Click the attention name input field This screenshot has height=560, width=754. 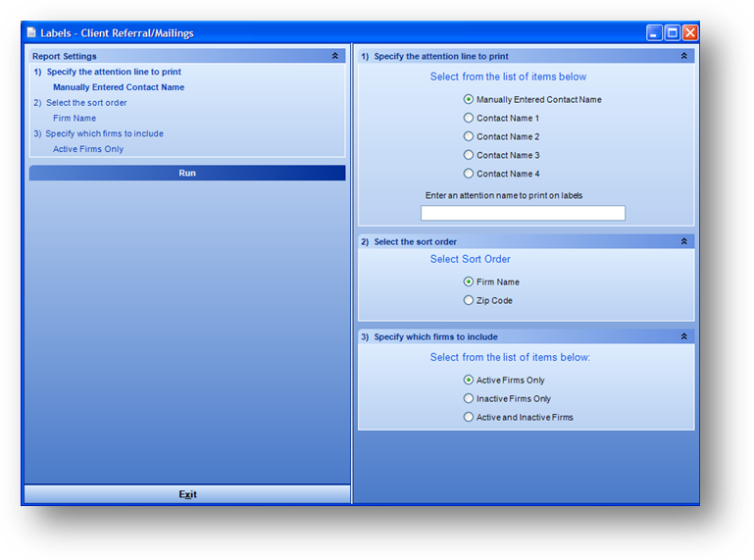[x=523, y=213]
